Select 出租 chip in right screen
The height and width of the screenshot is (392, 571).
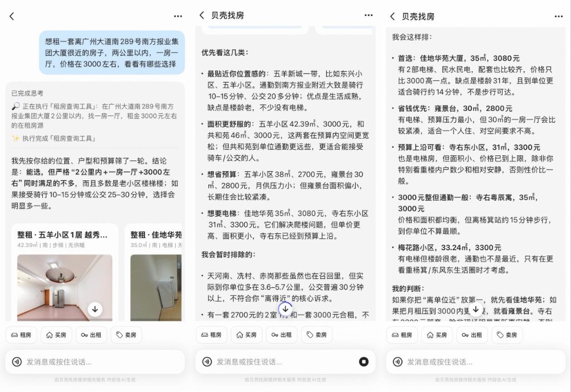click(x=472, y=335)
